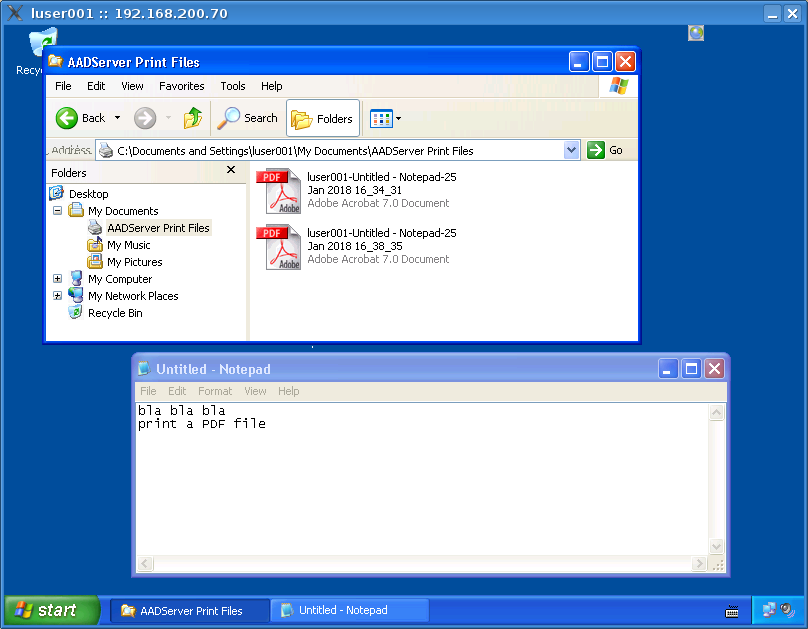Image resolution: width=808 pixels, height=629 pixels.
Task: Click the Up folder icon in toolbar
Action: point(193,118)
